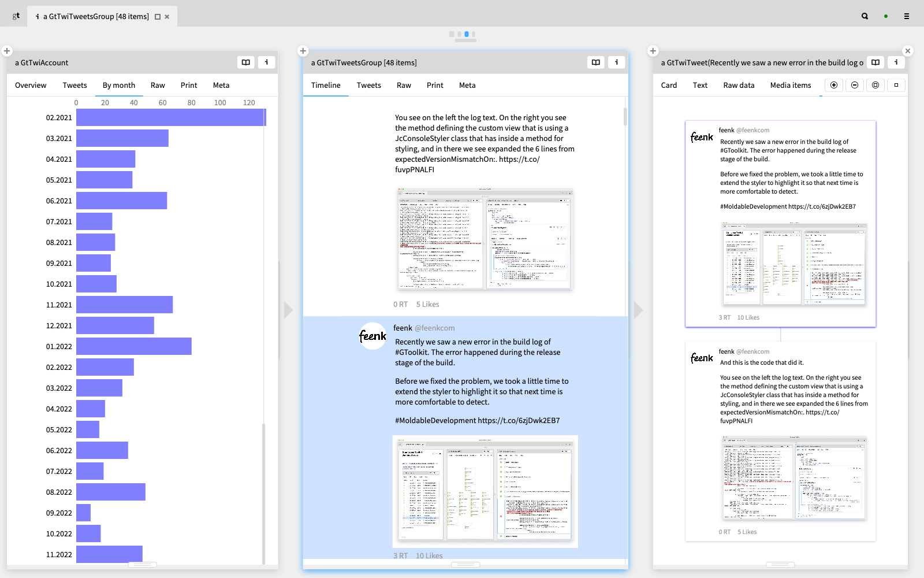Close the GtTwiTweet pane with the X
924x578 pixels.
tap(908, 51)
